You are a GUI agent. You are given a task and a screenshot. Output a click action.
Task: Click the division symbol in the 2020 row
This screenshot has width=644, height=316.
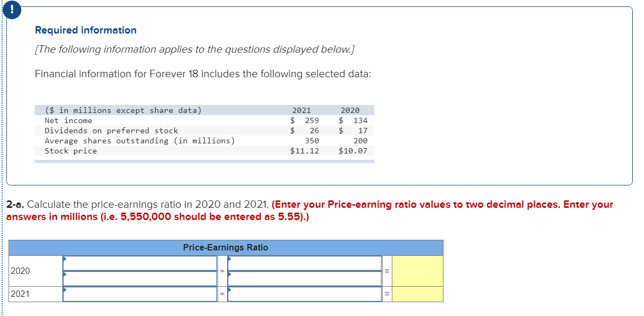pos(221,270)
